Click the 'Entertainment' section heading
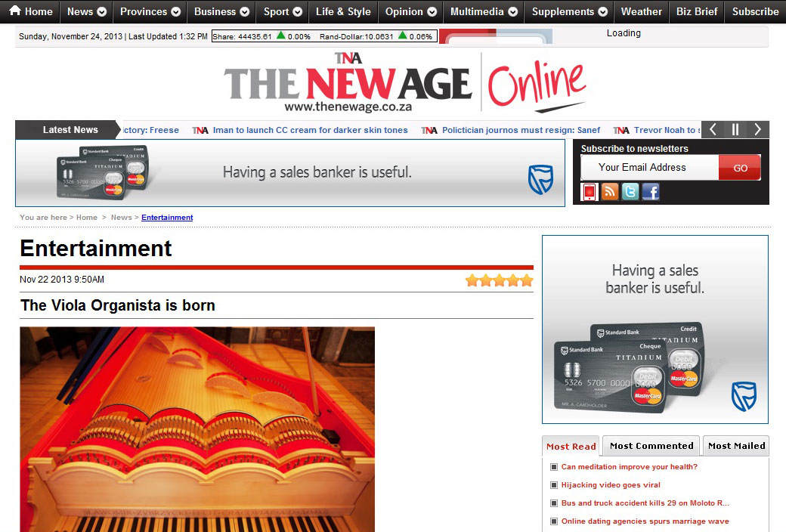This screenshot has width=786, height=532. tap(96, 248)
